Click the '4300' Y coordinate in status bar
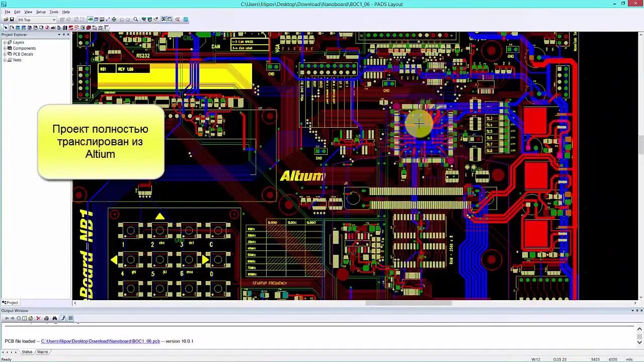The height and width of the screenshot is (362, 644). [x=613, y=359]
